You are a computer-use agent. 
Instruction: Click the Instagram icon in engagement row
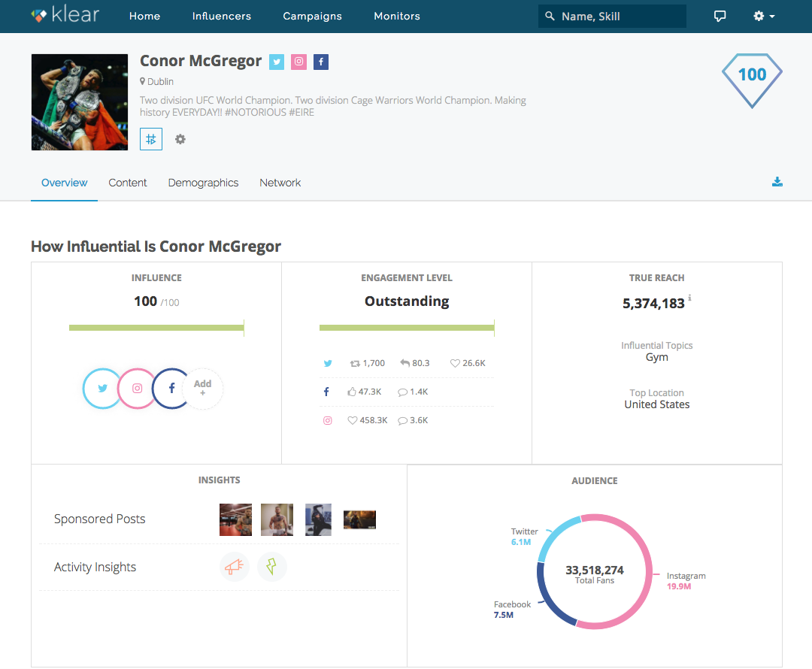328,420
